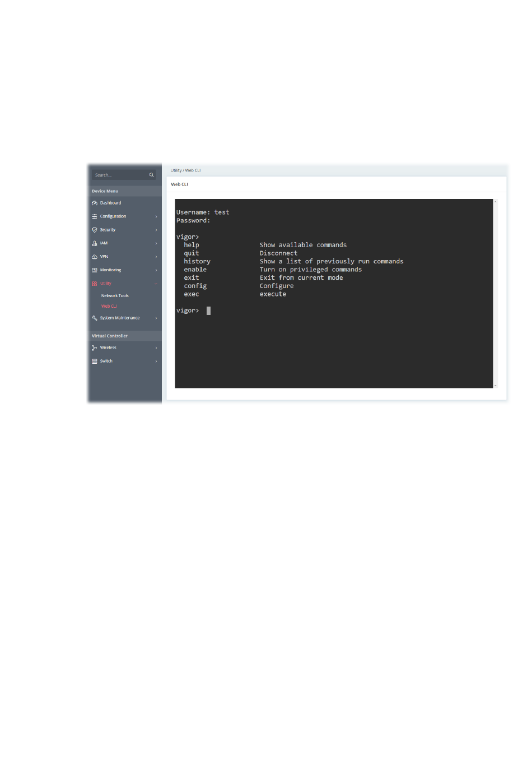Click the Utility grid icon

click(95, 284)
